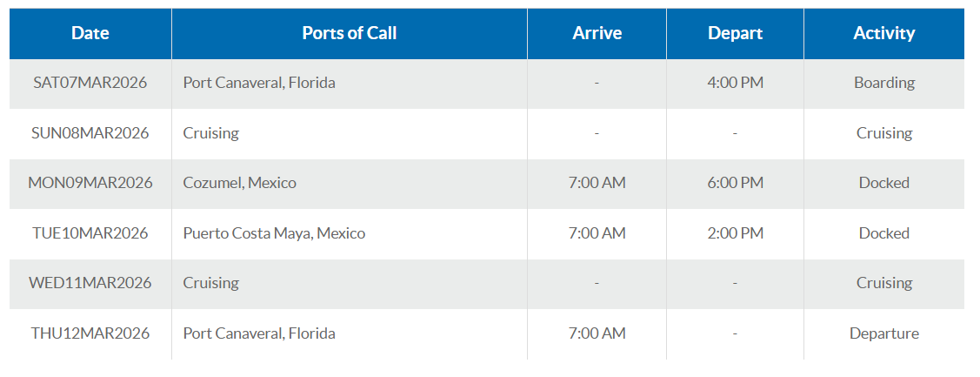Click Cozumel, Mexico port name
The width and height of the screenshot is (980, 377).
tap(239, 183)
